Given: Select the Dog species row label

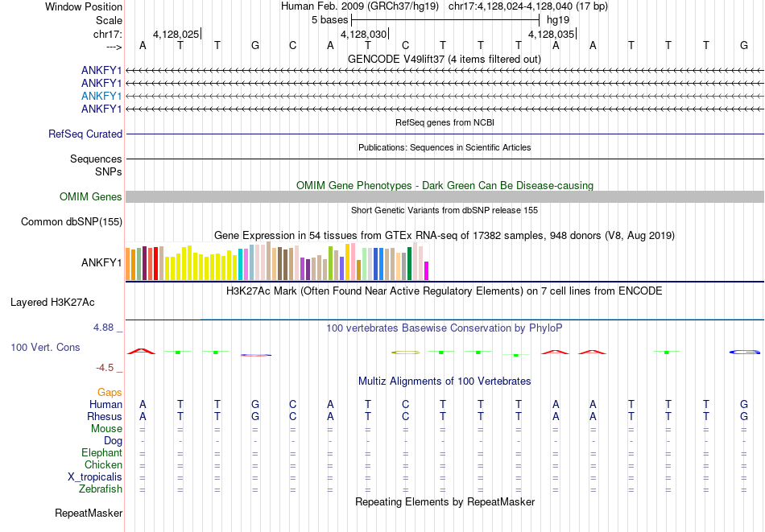Looking at the screenshot, I should click(114, 441).
